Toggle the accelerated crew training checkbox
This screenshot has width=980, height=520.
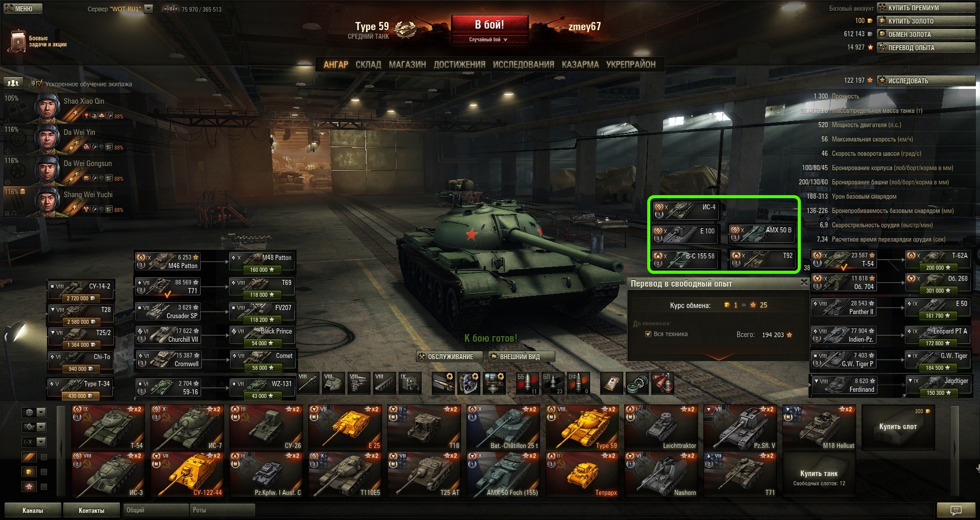[x=39, y=83]
